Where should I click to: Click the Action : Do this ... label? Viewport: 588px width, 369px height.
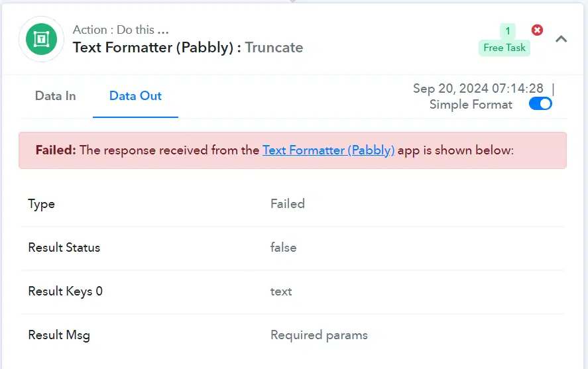tap(121, 30)
